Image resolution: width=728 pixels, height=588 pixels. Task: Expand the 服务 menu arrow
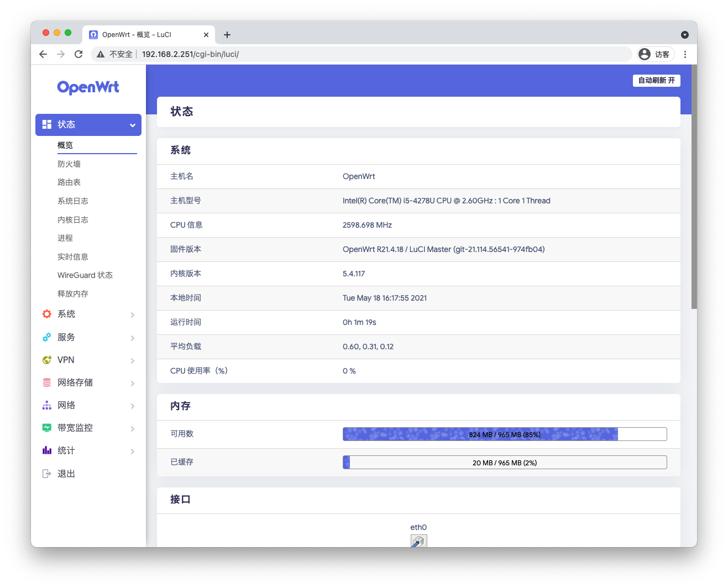(x=133, y=338)
